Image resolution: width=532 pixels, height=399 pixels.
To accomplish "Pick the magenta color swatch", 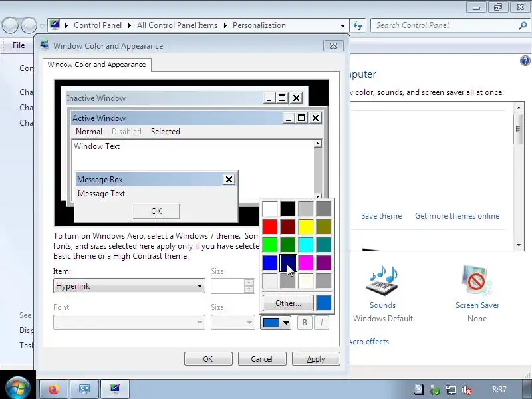I will (306, 263).
